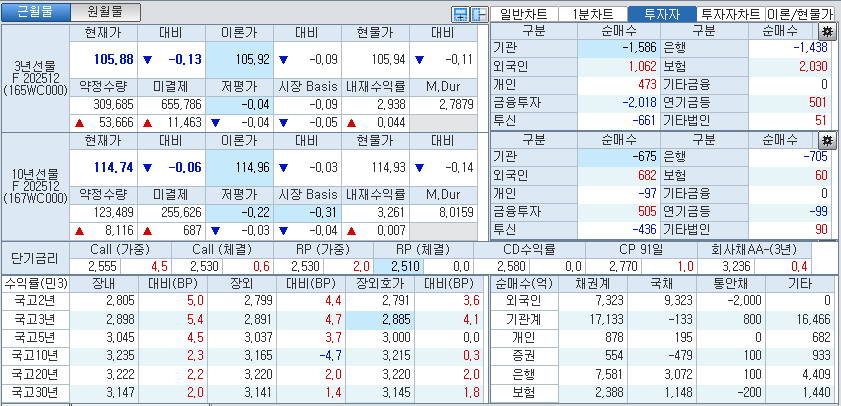Click the 수익률(민3) header

(x=35, y=284)
